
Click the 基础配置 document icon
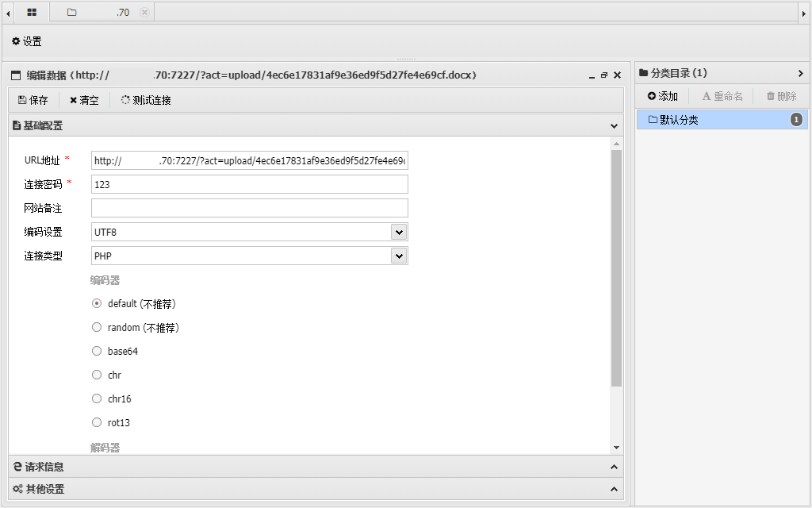pyautogui.click(x=17, y=125)
